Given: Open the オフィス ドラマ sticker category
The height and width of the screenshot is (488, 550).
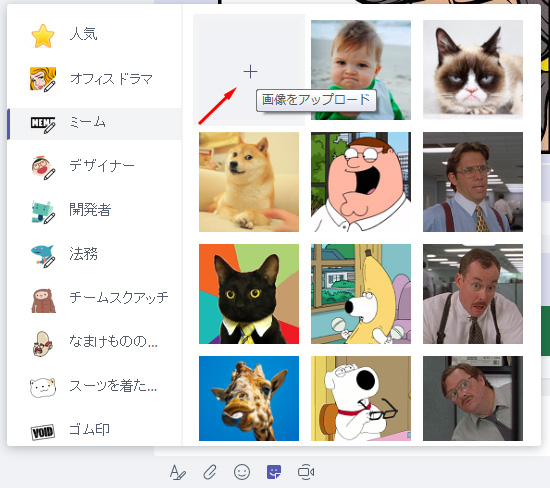Looking at the screenshot, I should tap(94, 79).
